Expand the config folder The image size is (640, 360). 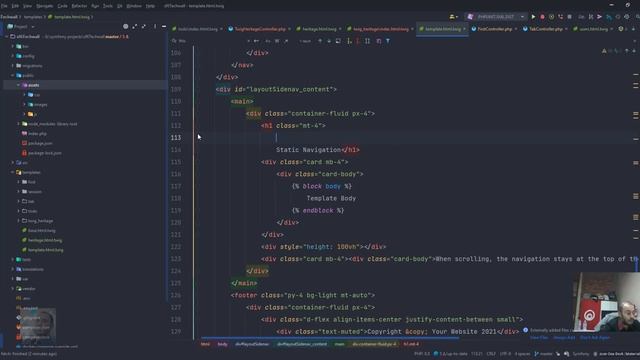13,56
